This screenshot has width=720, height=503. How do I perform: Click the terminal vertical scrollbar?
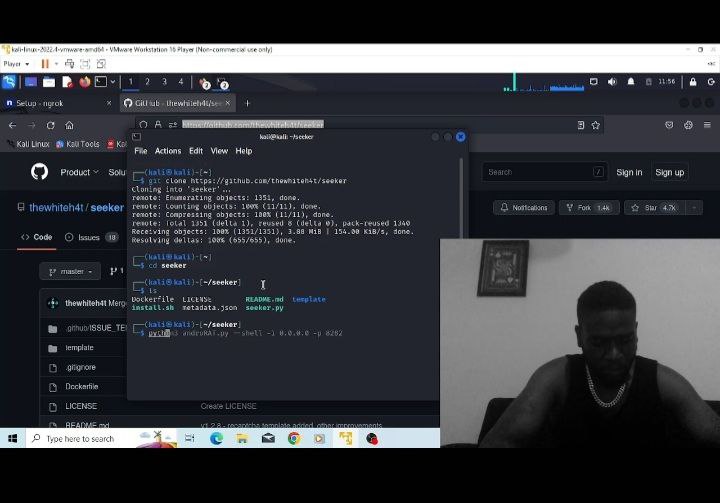pos(461,198)
